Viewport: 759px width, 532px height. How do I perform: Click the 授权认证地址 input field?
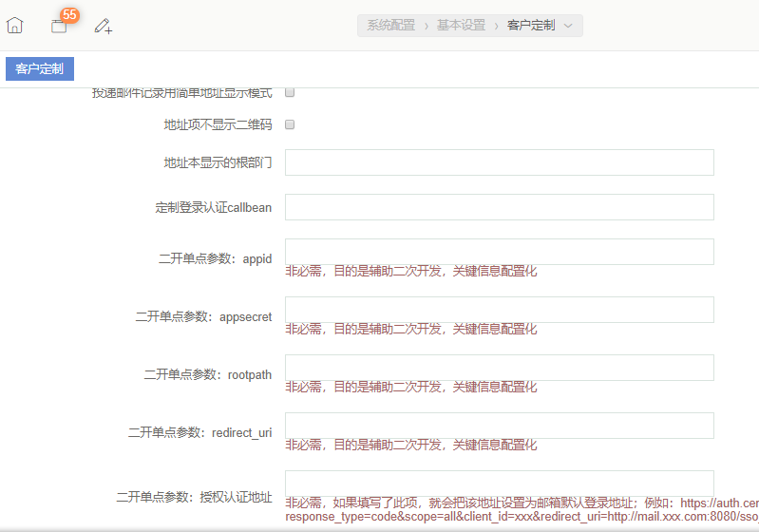[499, 484]
